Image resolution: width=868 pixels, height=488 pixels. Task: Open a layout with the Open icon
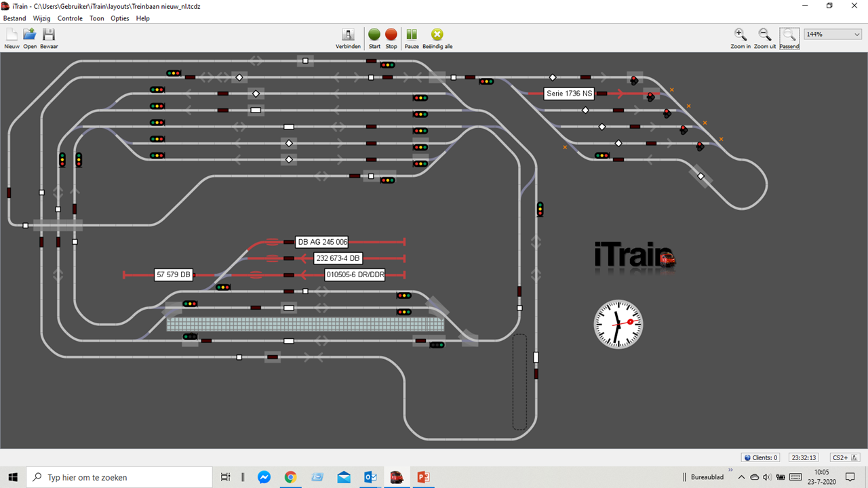coord(30,39)
